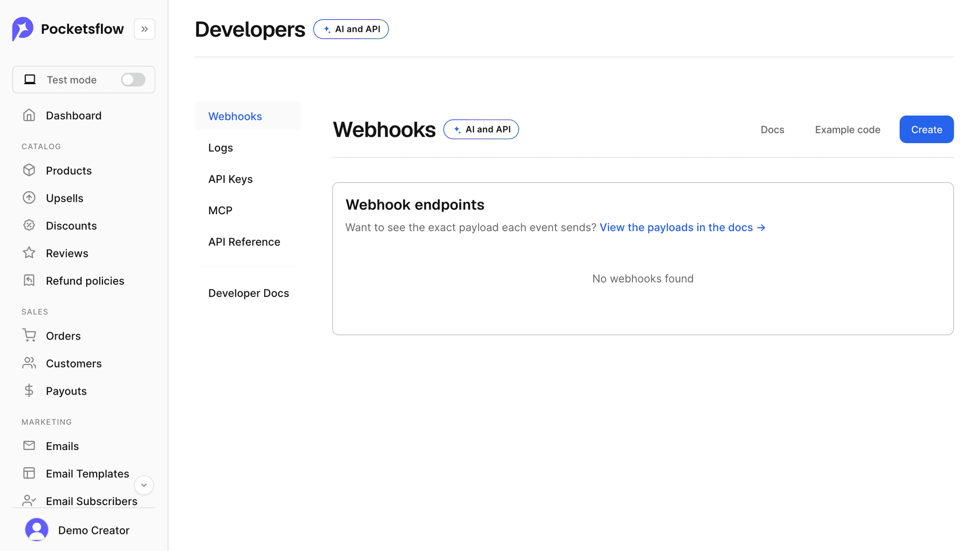Viewport: 980px width, 551px height.
Task: Click the Email Subscribers user icon
Action: pos(29,501)
